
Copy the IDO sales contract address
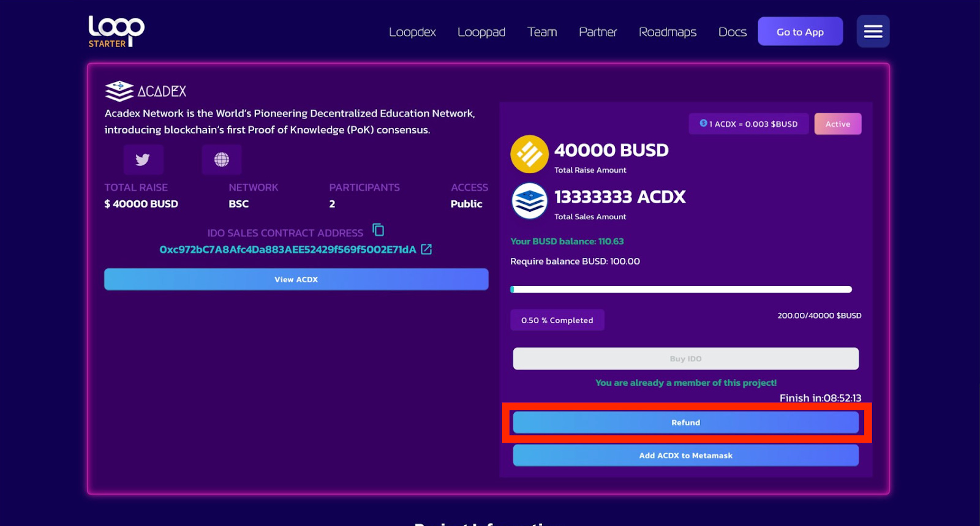(x=379, y=230)
